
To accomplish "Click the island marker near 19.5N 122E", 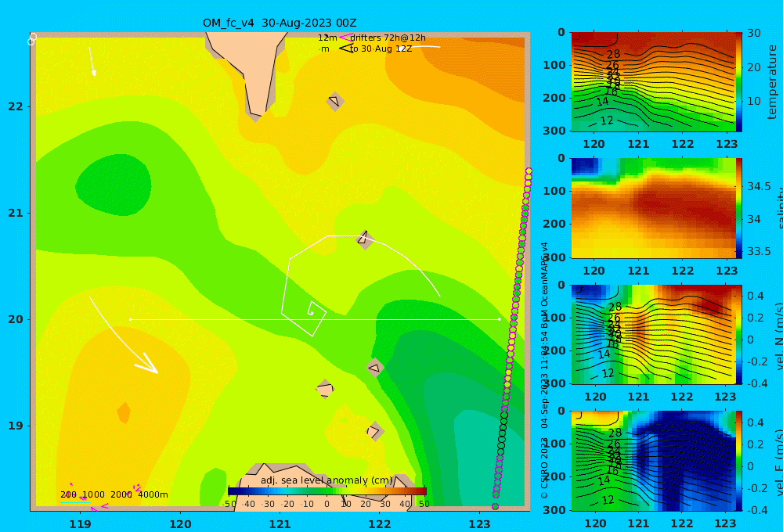I will pos(375,368).
